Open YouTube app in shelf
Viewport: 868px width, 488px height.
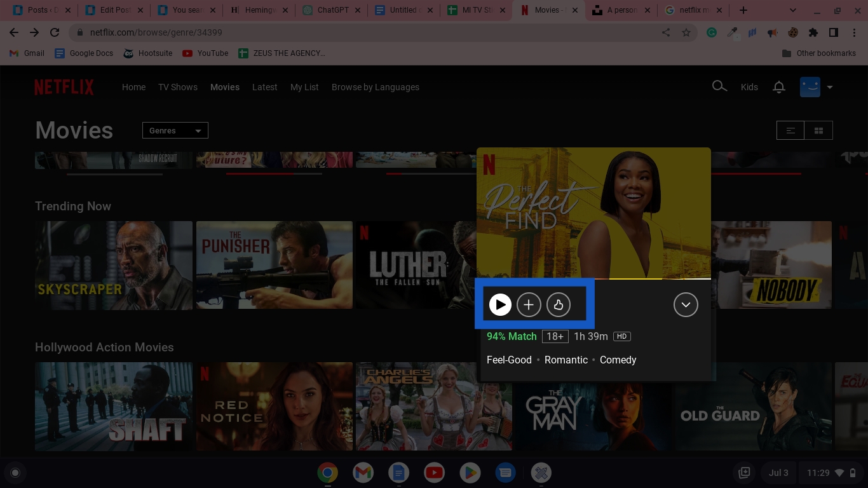pos(435,472)
